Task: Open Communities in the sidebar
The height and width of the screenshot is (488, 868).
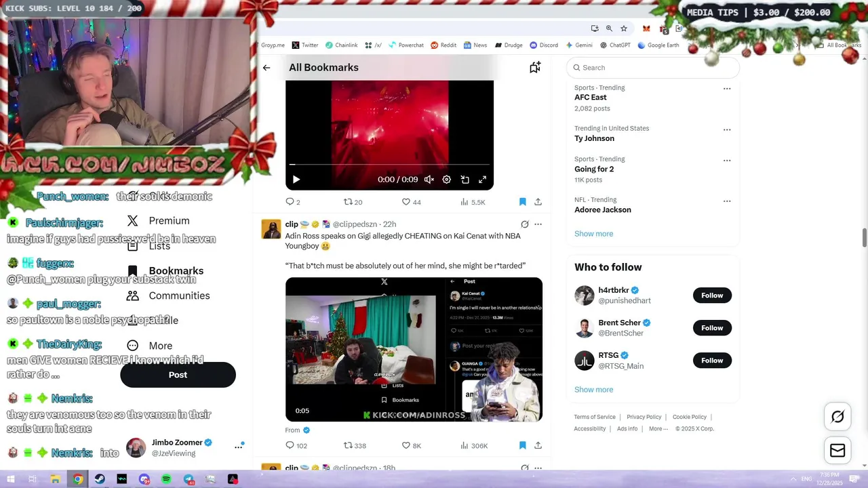Action: click(167, 296)
